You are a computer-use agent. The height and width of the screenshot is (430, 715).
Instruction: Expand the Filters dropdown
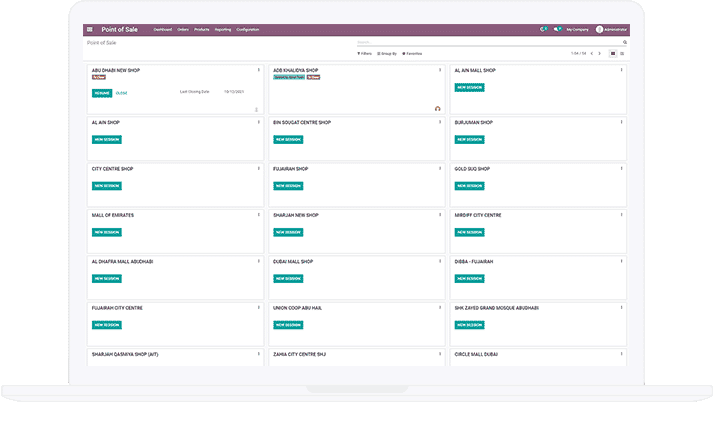(x=363, y=53)
